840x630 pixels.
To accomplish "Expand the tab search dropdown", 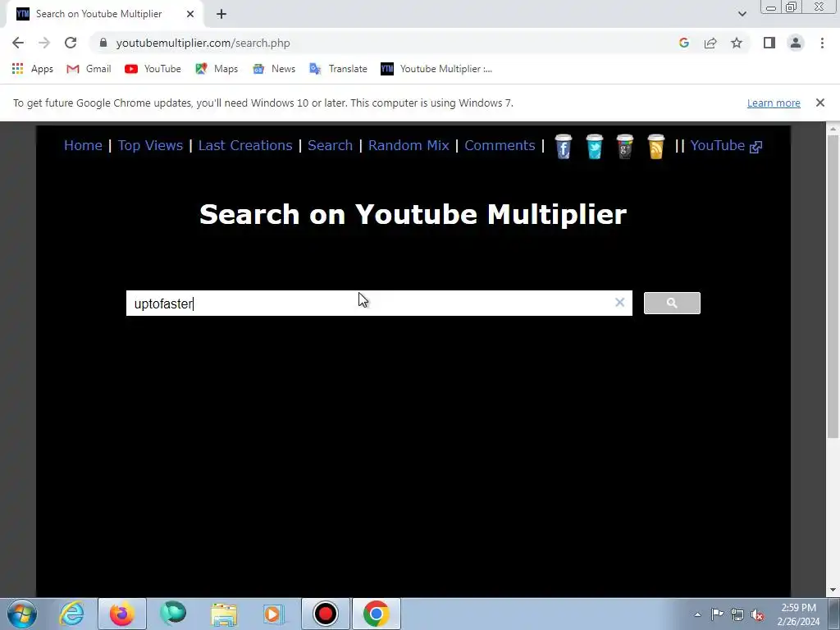I will click(x=742, y=14).
